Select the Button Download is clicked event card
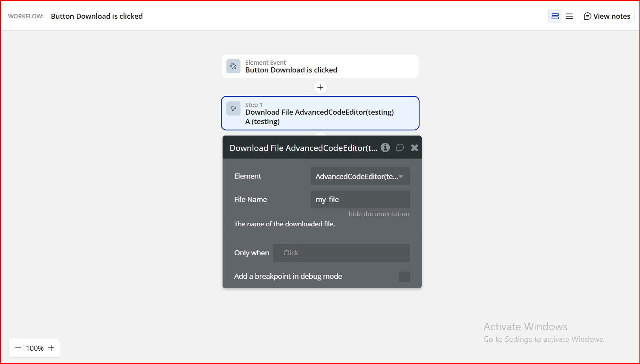This screenshot has width=640, height=364. coord(320,66)
